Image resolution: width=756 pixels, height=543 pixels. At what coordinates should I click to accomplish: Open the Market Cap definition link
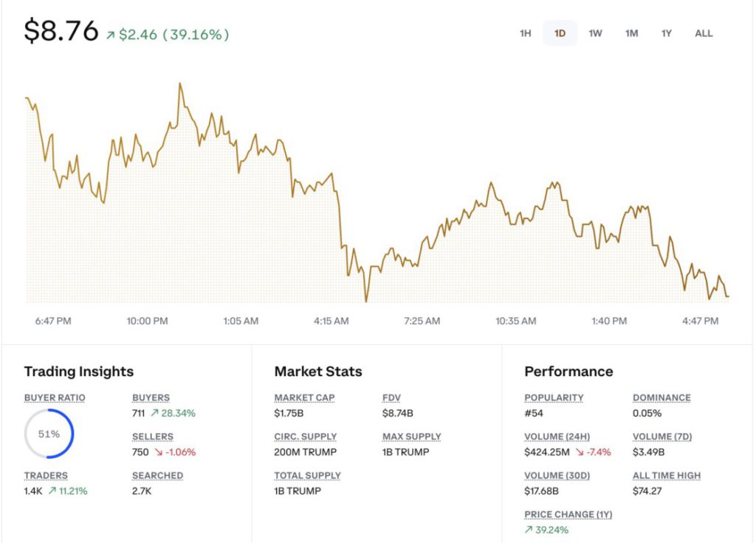(x=303, y=397)
